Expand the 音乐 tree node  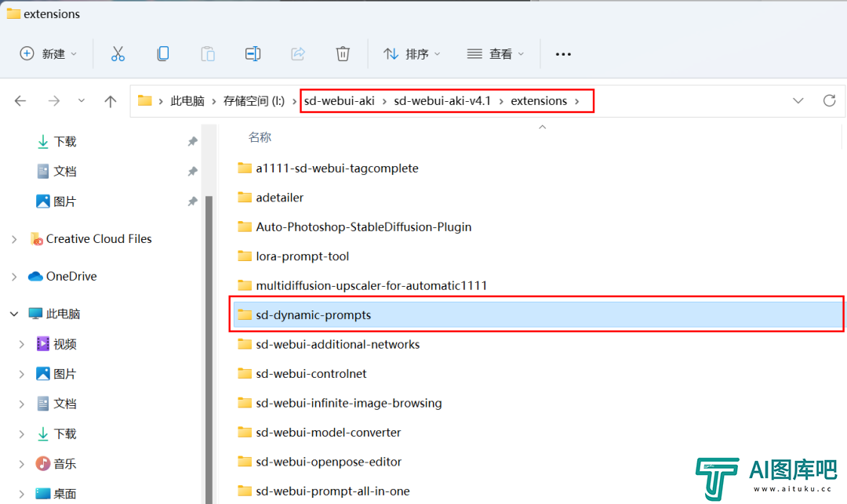click(22, 463)
